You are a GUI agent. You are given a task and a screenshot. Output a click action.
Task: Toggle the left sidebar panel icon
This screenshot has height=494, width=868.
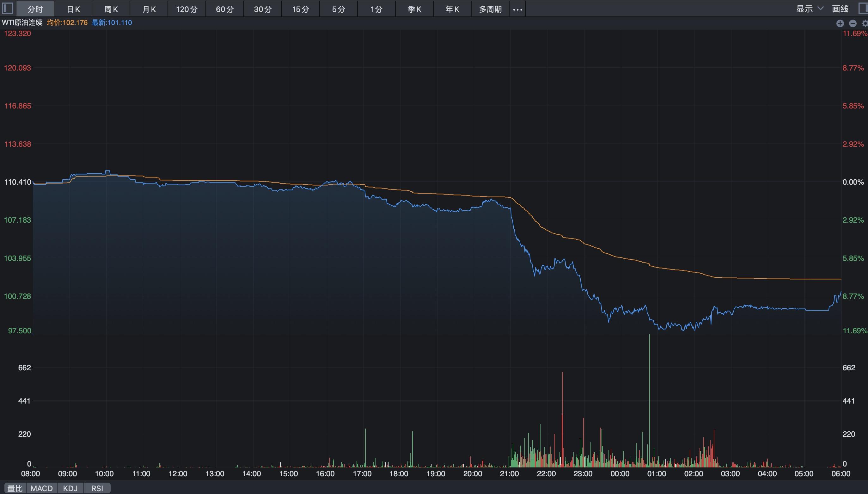coord(8,8)
